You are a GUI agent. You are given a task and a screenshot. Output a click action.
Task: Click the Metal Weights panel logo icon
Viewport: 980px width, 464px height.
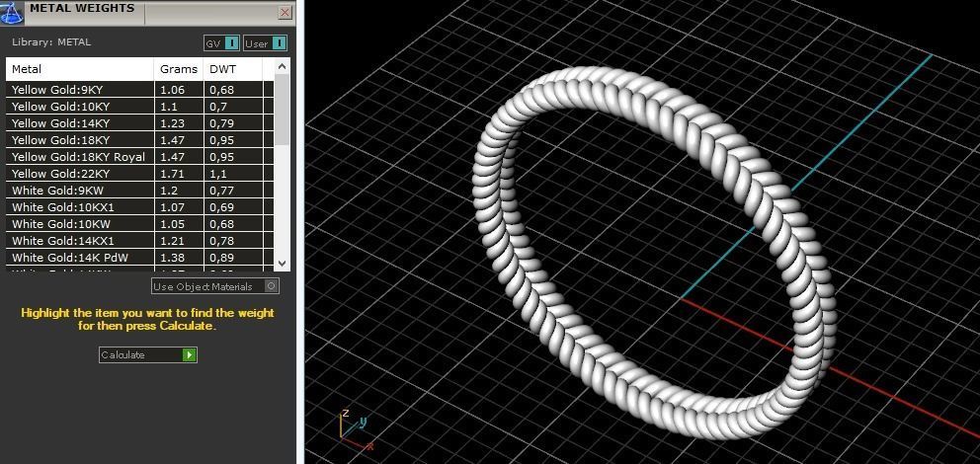click(x=11, y=13)
